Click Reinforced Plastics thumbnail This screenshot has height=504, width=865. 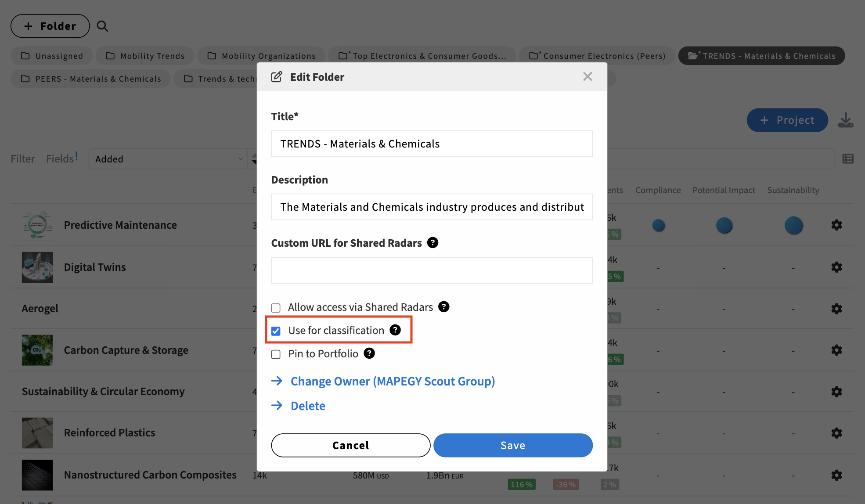37,433
